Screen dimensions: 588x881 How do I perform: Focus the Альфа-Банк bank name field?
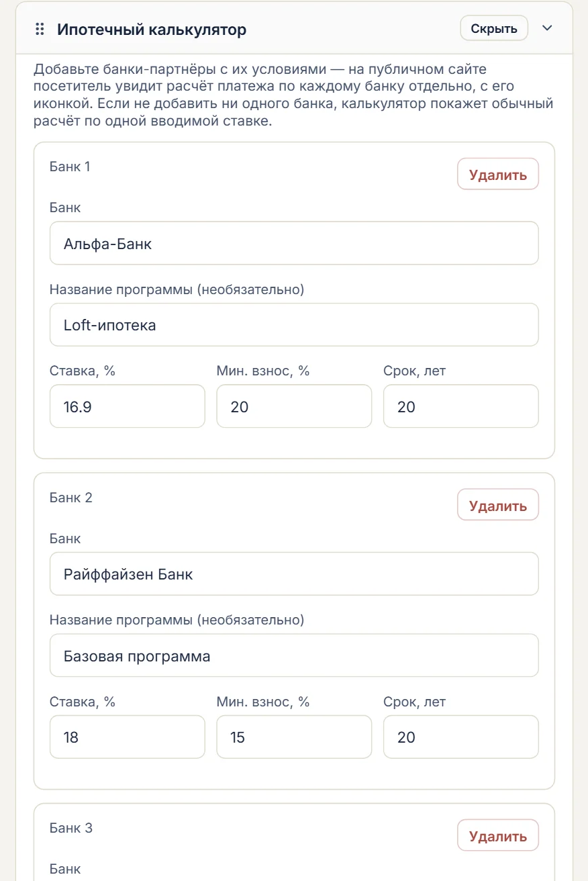pos(294,243)
